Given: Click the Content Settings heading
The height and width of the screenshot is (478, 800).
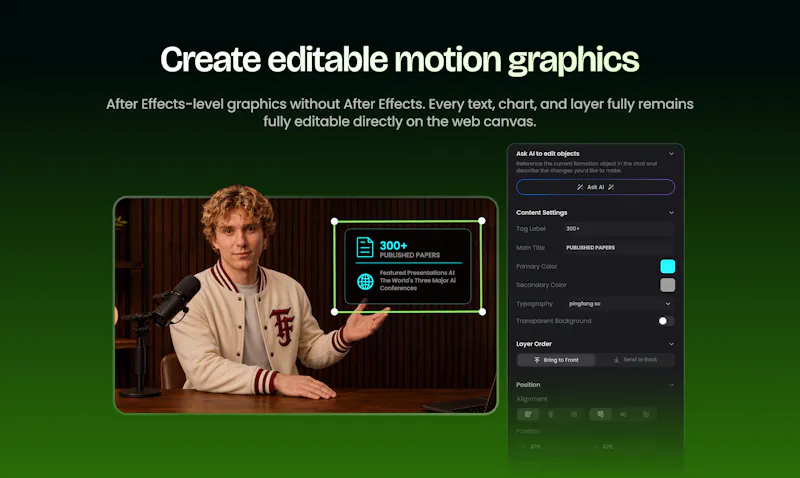Looking at the screenshot, I should click(541, 213).
